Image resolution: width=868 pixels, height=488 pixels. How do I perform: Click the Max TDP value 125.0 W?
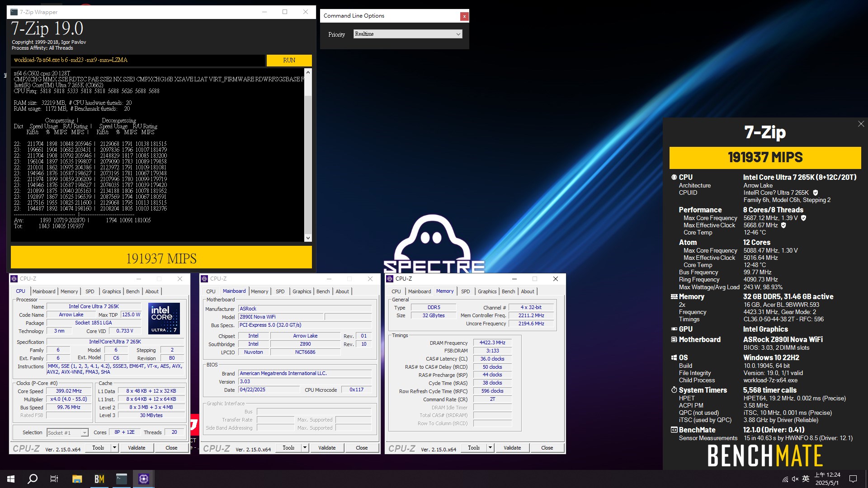click(x=131, y=315)
